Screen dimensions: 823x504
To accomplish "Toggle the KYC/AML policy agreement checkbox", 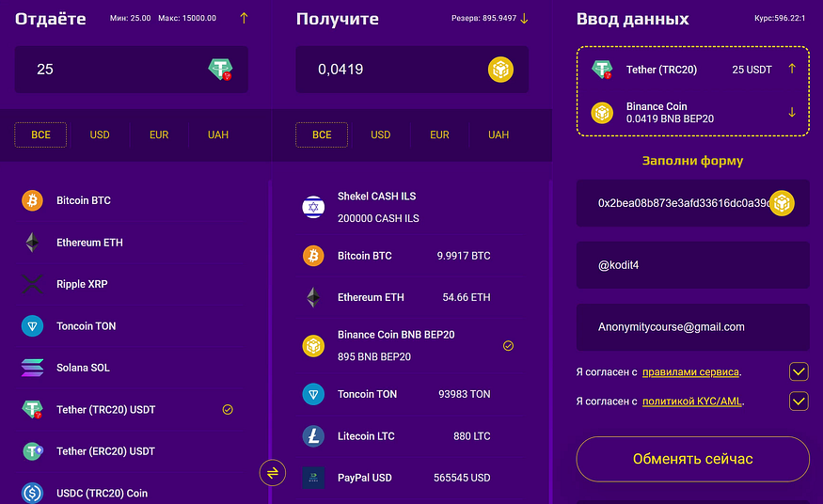I will (799, 402).
